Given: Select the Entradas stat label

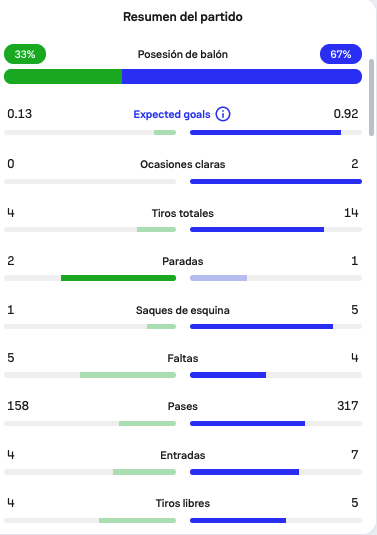Looking at the screenshot, I should (x=183, y=455).
